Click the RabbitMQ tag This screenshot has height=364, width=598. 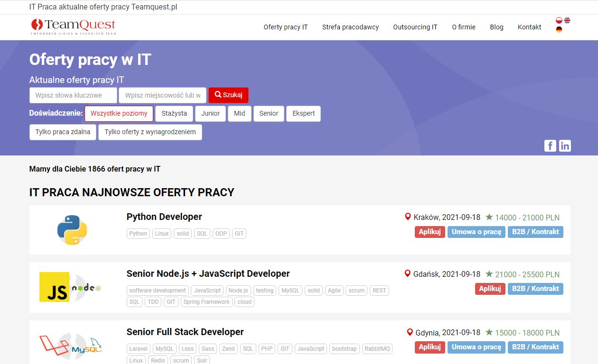coord(377,349)
